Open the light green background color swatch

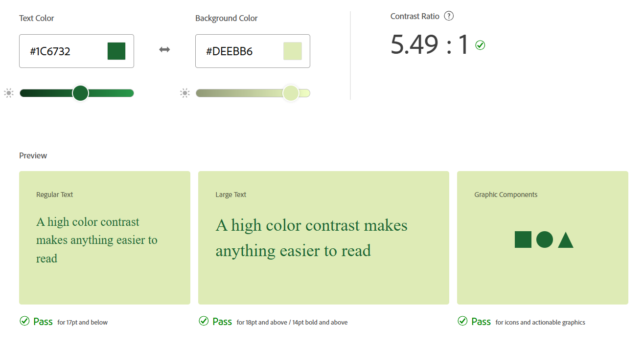pos(293,51)
